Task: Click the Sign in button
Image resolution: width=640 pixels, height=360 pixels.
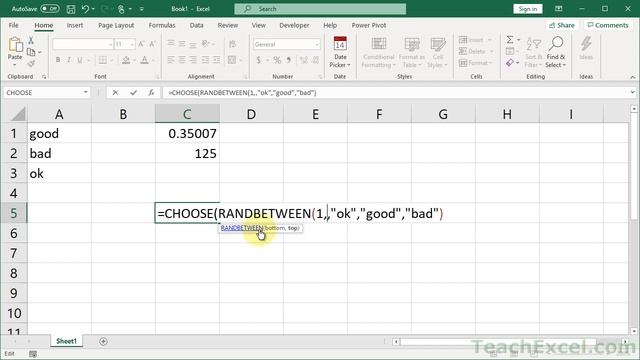Action: click(x=527, y=9)
